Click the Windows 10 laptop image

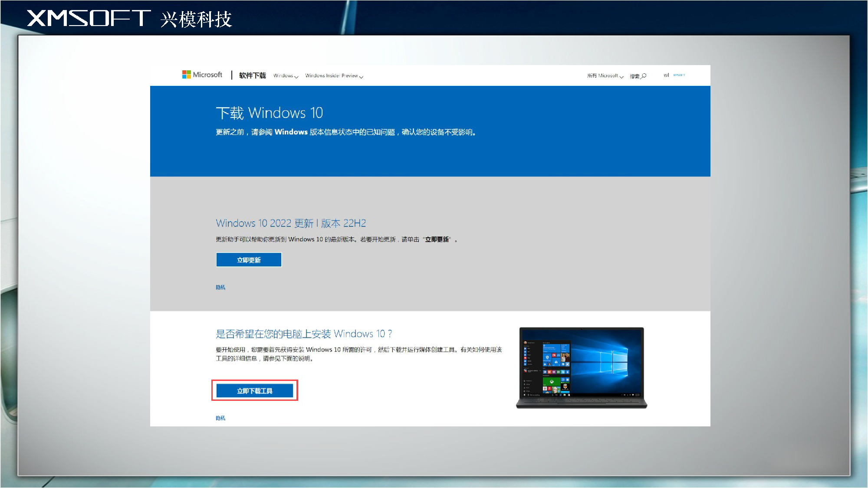tap(582, 368)
